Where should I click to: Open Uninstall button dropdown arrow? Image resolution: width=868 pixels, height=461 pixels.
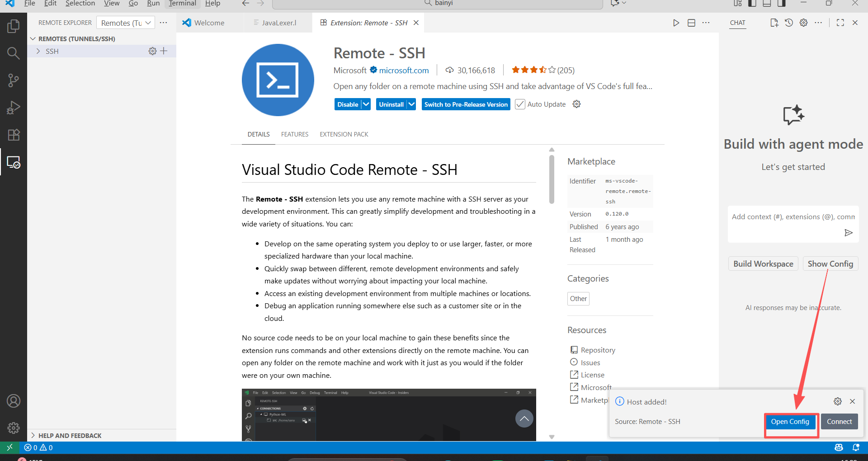point(411,104)
